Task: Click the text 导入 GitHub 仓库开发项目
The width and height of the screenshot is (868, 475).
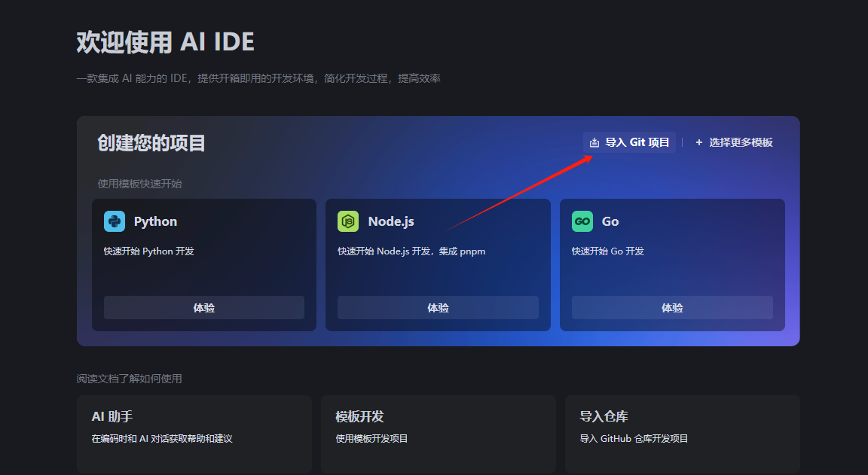Action: click(634, 439)
